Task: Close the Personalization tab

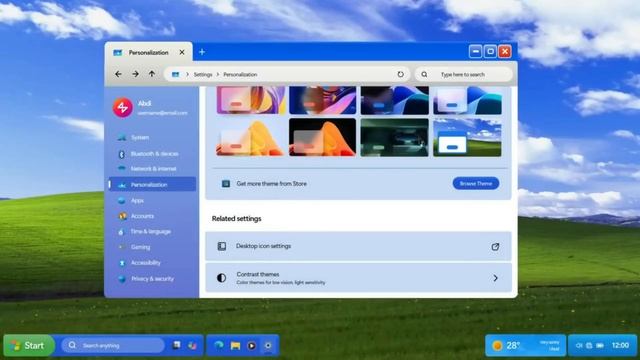Action: [x=182, y=52]
